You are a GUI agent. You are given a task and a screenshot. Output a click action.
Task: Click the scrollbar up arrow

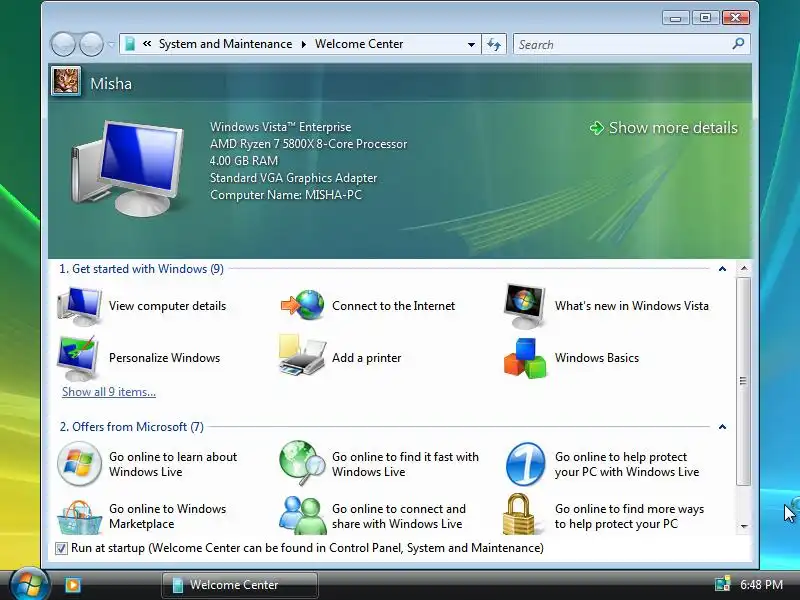point(744,268)
